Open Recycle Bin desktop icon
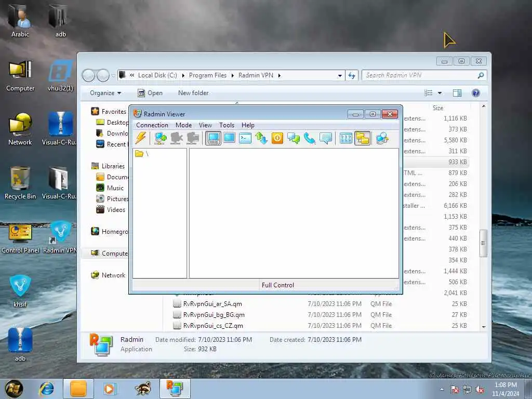 click(20, 183)
